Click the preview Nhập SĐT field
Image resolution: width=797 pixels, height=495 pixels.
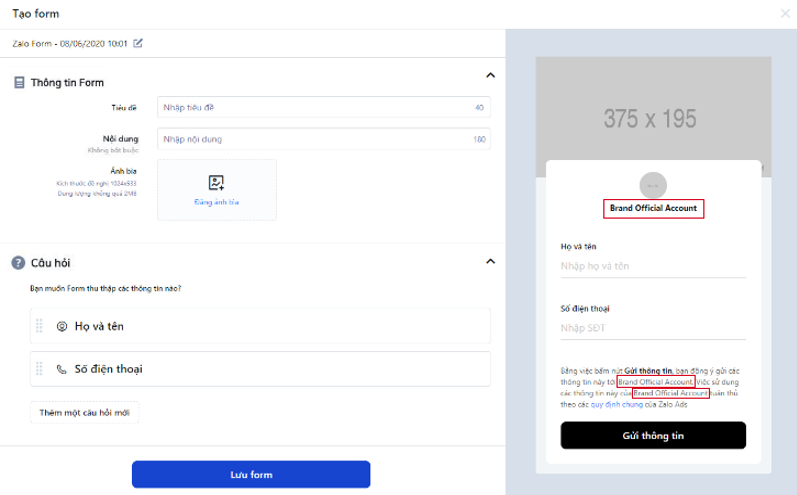[653, 328]
